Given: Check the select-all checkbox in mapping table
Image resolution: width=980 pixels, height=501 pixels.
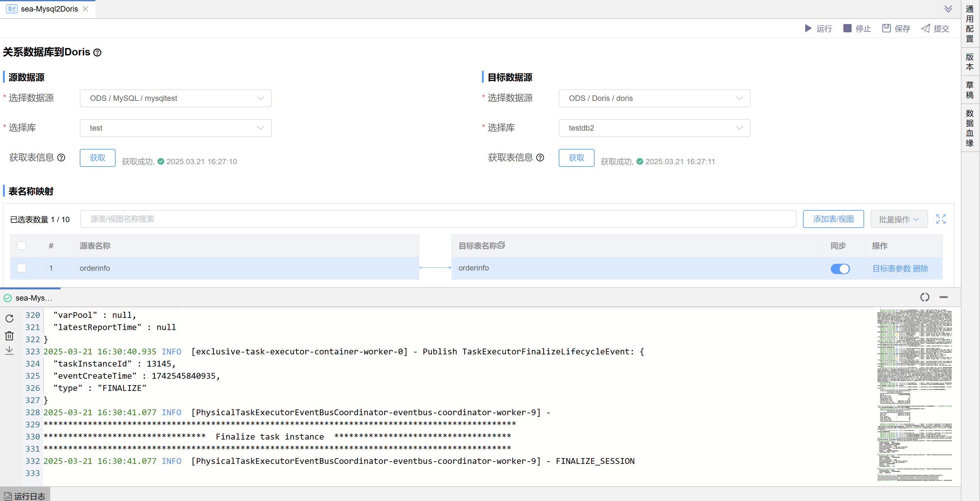Looking at the screenshot, I should (21, 246).
